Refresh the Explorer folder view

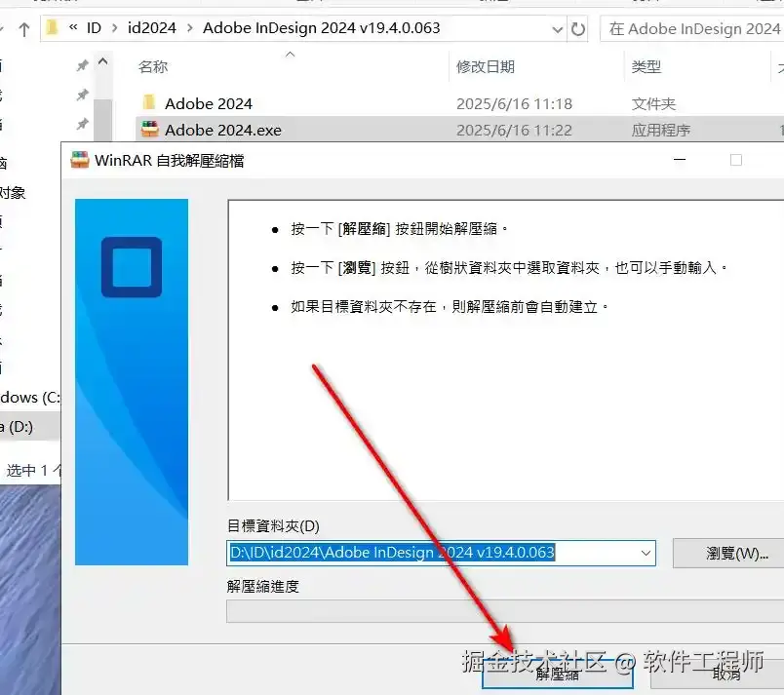tap(578, 29)
